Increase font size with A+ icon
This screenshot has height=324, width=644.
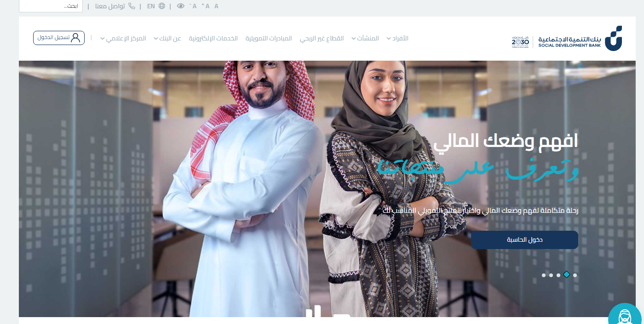coord(206,6)
